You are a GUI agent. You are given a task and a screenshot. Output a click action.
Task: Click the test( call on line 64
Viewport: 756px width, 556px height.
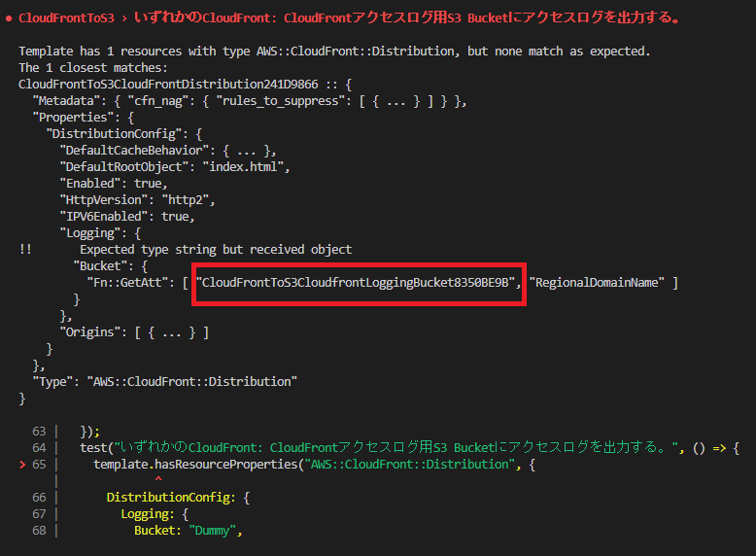(96, 447)
